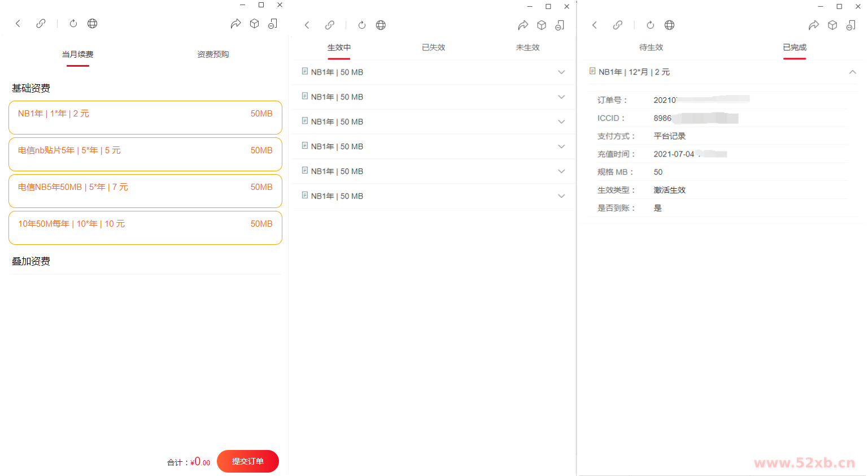Click the cube icon in the middle window
Screen dimensions: 868x476
click(542, 25)
